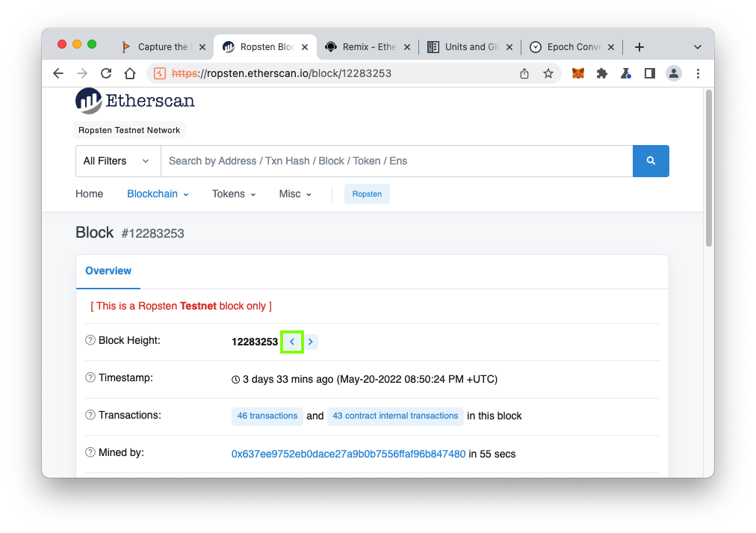This screenshot has width=756, height=533.
Task: Open the Chrome profile avatar
Action: pyautogui.click(x=674, y=73)
